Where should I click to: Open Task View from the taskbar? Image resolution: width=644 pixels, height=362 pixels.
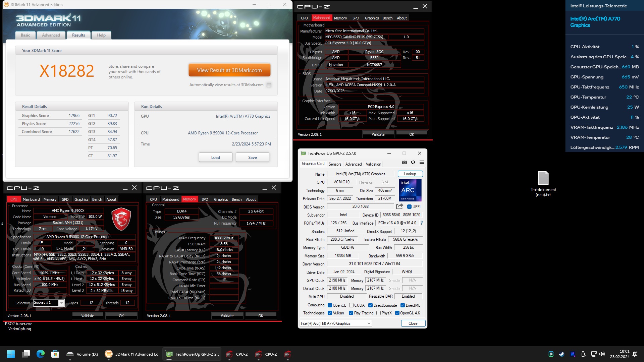26,354
